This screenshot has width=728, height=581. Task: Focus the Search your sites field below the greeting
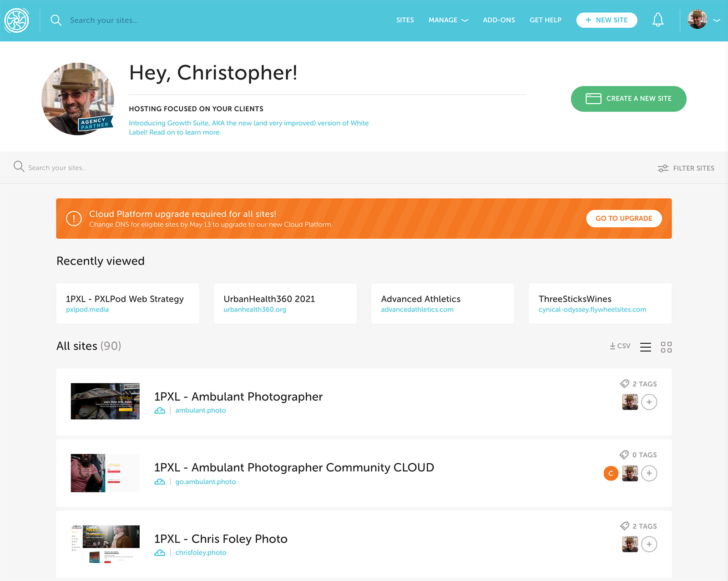point(57,168)
